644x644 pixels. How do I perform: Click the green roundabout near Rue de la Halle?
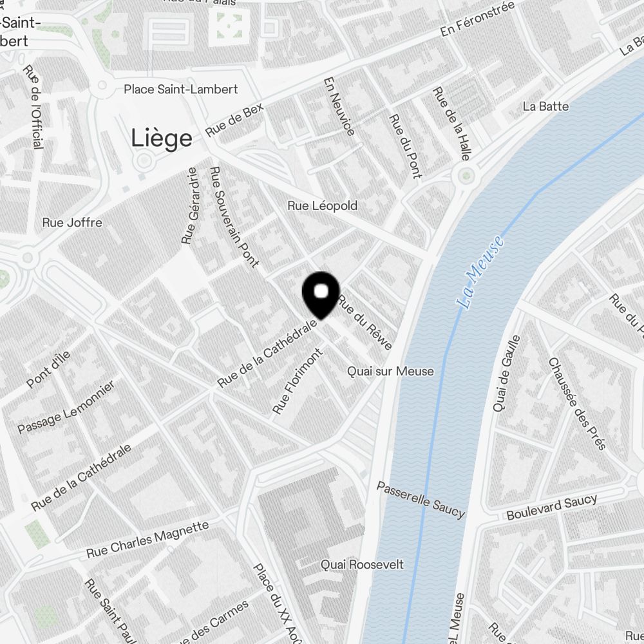[466, 176]
